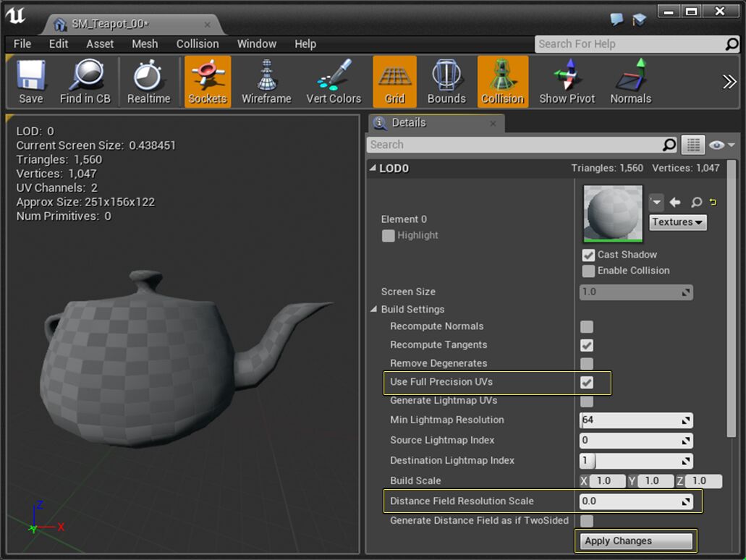Expand the toolbar overflow double-arrow

click(x=729, y=82)
